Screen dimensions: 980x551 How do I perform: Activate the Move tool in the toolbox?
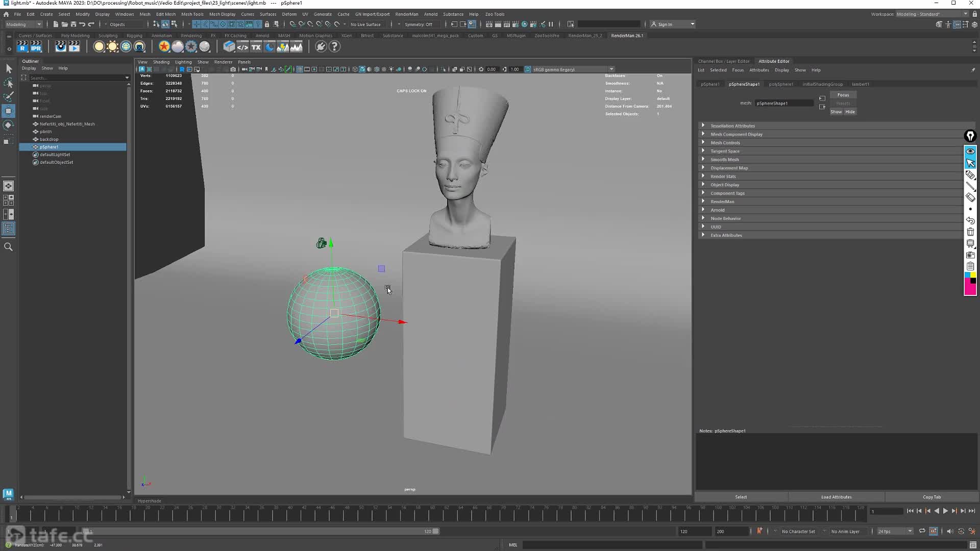pos(9,111)
